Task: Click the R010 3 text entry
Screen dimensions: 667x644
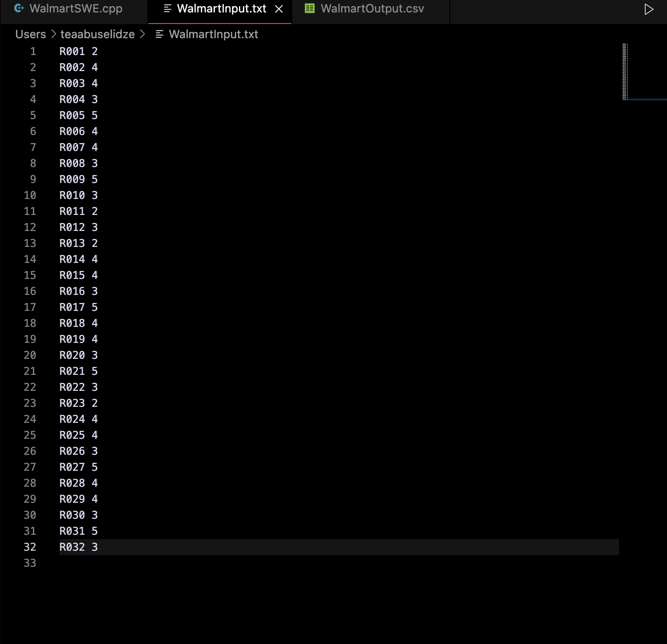Action: click(x=79, y=195)
